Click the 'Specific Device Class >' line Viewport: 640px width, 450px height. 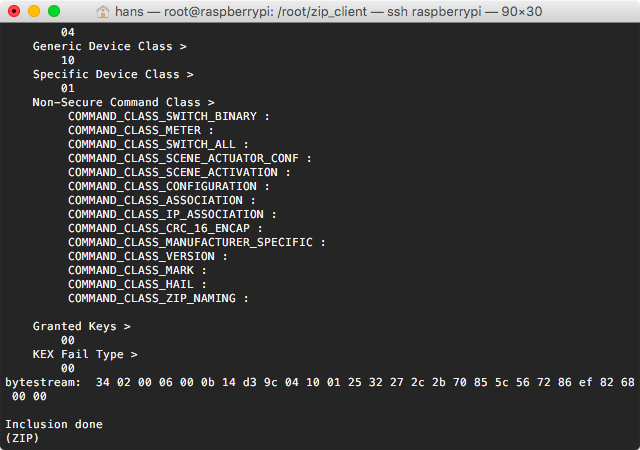click(113, 74)
